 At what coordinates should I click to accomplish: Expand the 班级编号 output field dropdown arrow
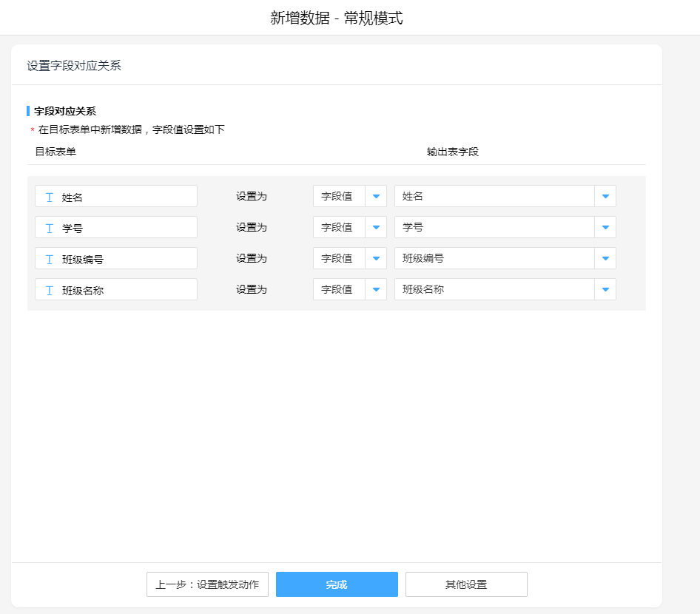pos(605,258)
